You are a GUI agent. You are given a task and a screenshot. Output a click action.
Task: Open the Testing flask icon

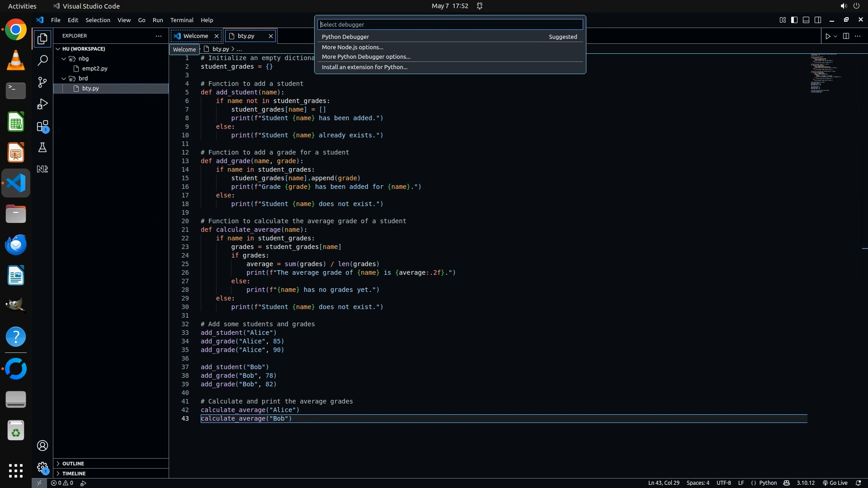[x=42, y=147]
